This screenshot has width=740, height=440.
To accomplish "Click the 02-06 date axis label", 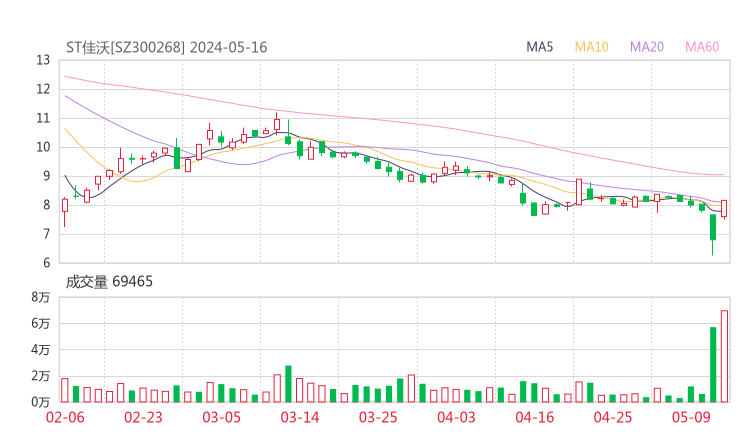I will click(x=65, y=417).
